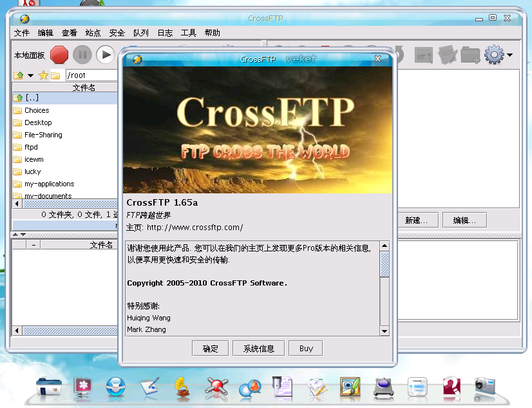532x408 pixels.
Task: Click the 'Copyright 2005-2010 CrossFTP Software.' text
Action: click(x=207, y=283)
